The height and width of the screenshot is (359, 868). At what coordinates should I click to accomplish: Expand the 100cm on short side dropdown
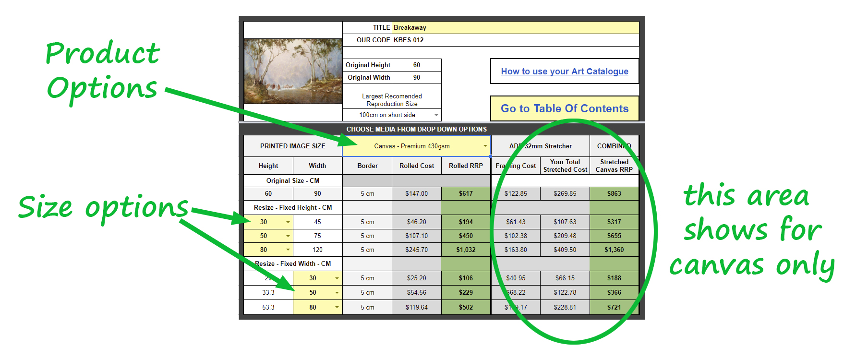pos(436,115)
